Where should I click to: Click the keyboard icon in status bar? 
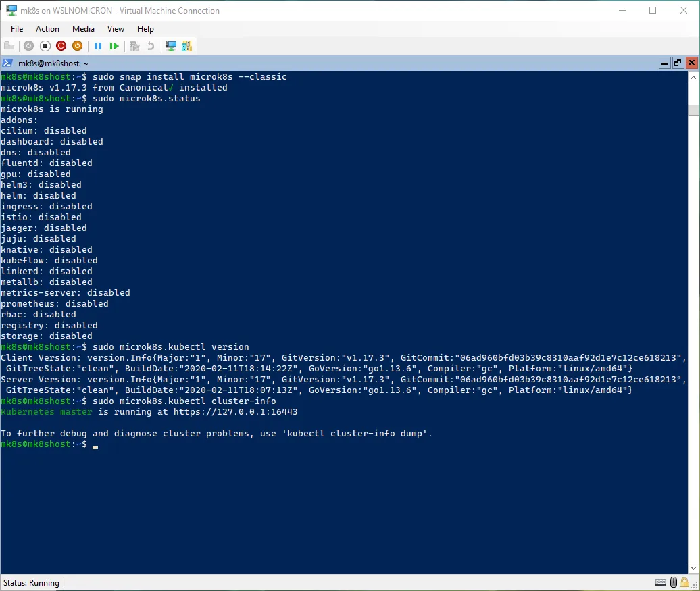661,582
